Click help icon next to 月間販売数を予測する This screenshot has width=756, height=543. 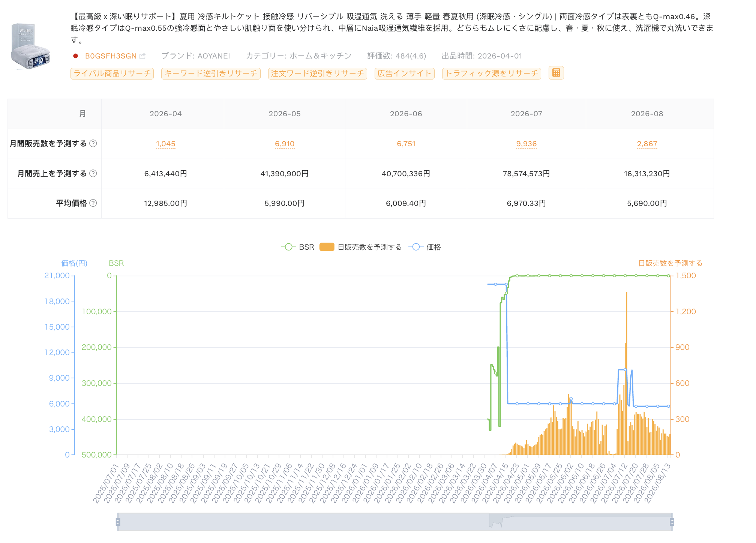(93, 143)
